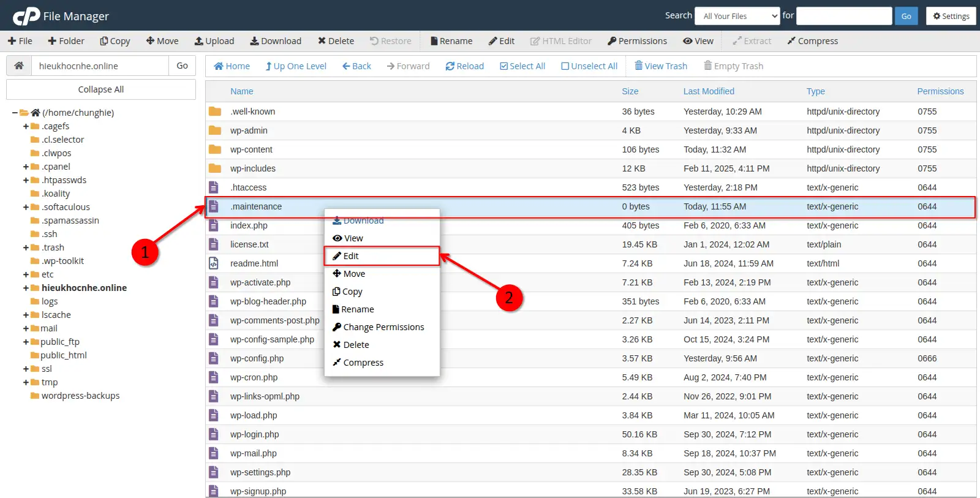Image resolution: width=980 pixels, height=498 pixels.
Task: Click the cPanel logo icon
Action: pyautogui.click(x=26, y=16)
